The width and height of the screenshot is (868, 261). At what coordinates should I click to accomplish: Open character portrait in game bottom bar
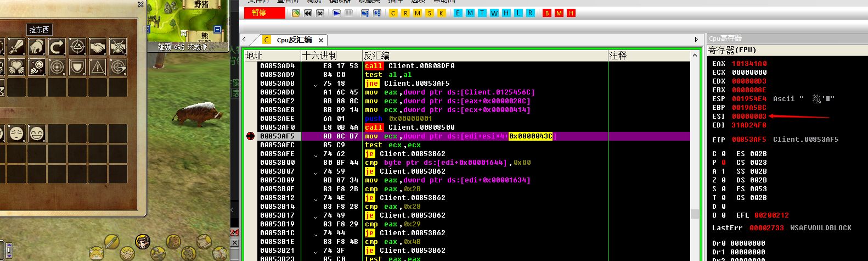coord(143,241)
